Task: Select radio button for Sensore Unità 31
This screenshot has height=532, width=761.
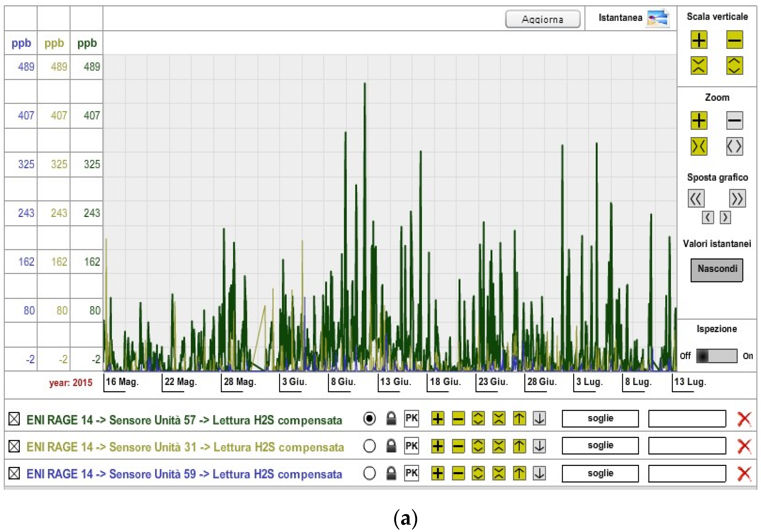Action: tap(369, 446)
